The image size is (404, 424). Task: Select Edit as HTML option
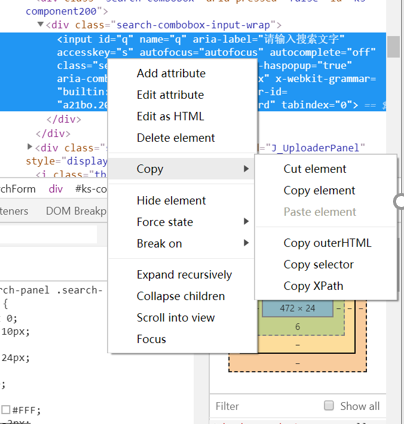[183, 116]
